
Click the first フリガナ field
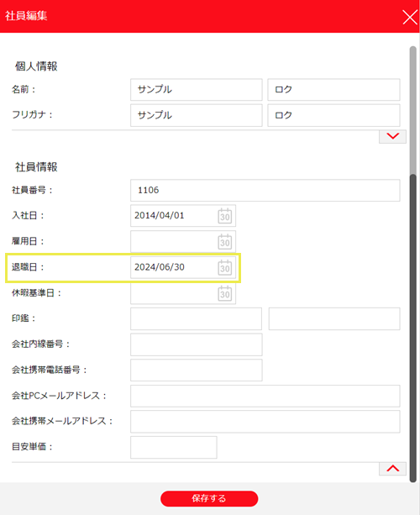point(197,115)
